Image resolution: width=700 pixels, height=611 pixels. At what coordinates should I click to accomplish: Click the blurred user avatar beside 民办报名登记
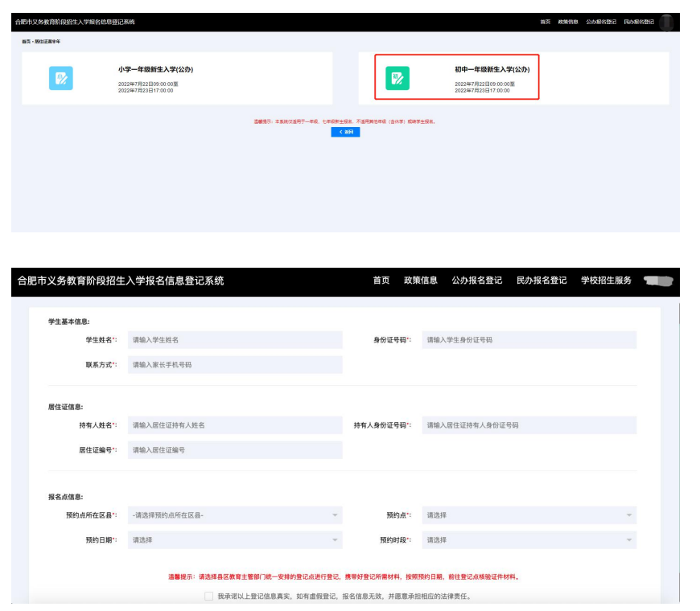tap(666, 22)
